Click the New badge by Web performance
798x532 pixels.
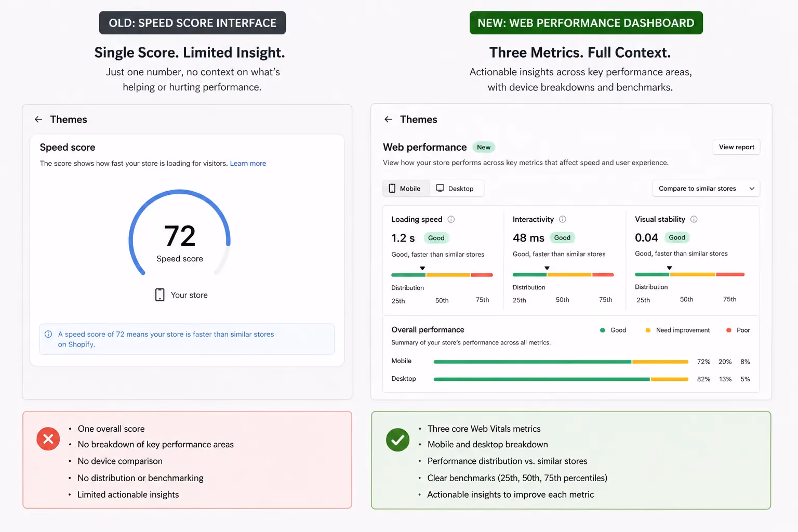point(484,147)
